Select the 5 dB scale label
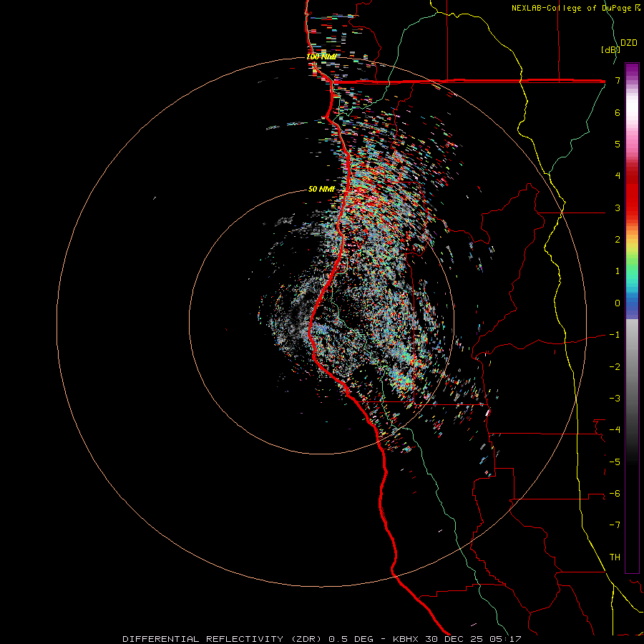The height and width of the screenshot is (644, 644). point(618,144)
